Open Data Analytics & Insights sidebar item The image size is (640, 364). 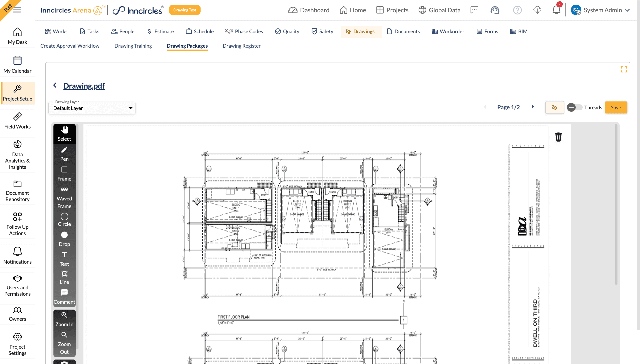click(17, 155)
